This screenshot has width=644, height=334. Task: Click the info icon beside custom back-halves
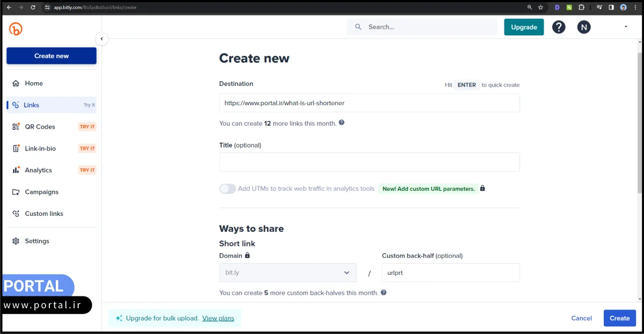coord(384,293)
